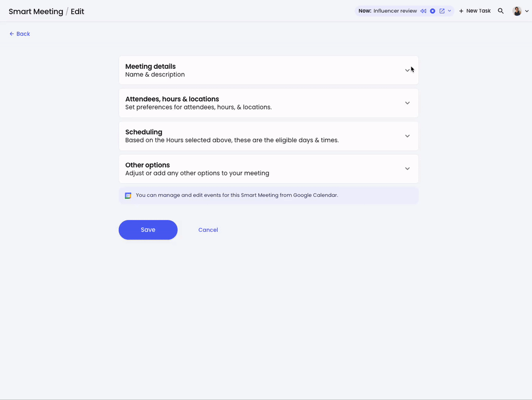The height and width of the screenshot is (400, 532).
Task: Expand the Scheduling section chevron
Action: click(x=407, y=136)
